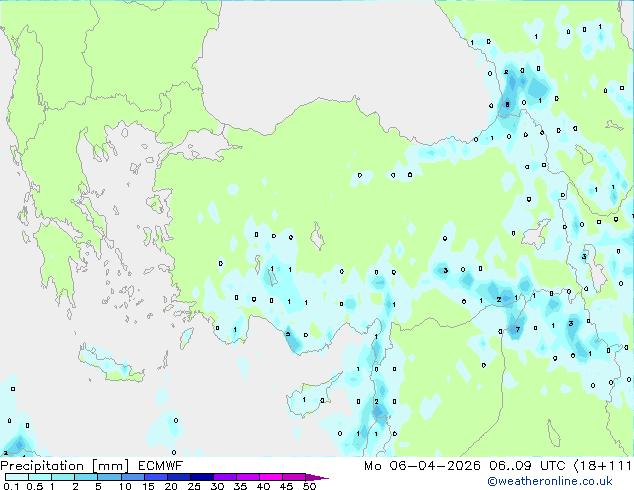Click the "(18+111" forecast run text
The image size is (634, 490).
pyautogui.click(x=602, y=466)
